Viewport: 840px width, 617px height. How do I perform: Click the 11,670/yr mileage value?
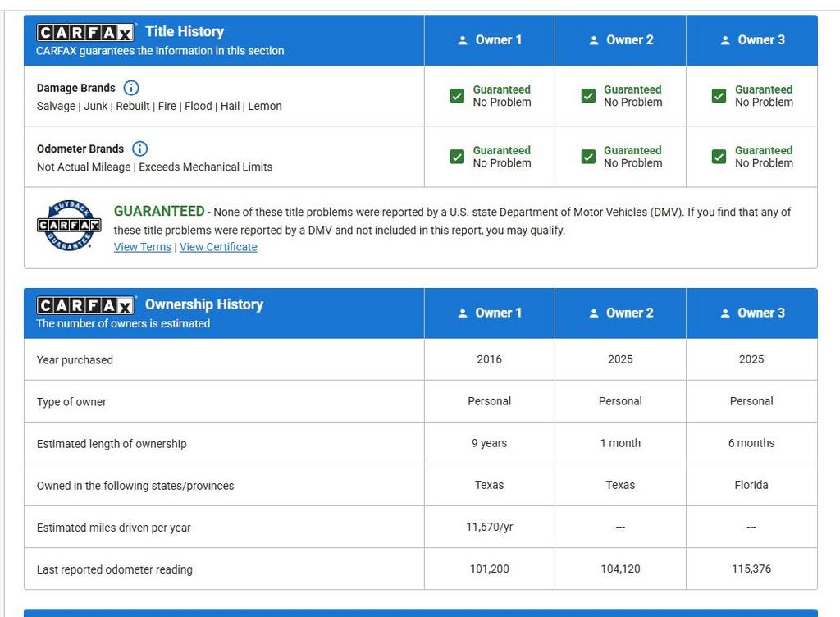489,527
